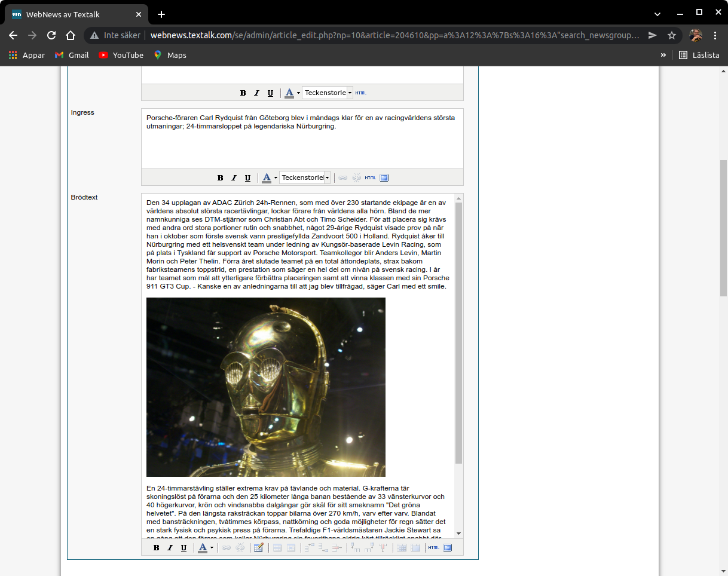
Task: Open the Chrome profile avatar
Action: 696,35
